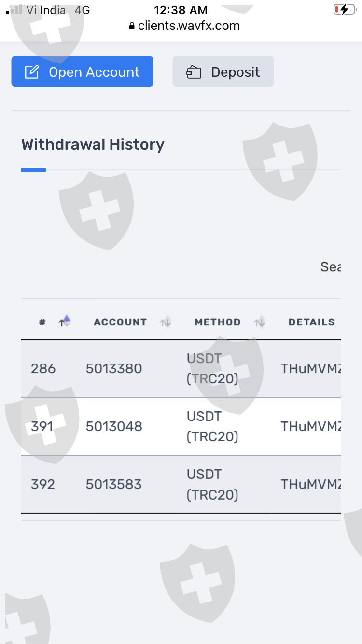Tap the clients.wavfx.com address bar
Image resolution: width=362 pixels, height=644 pixels.
189,26
